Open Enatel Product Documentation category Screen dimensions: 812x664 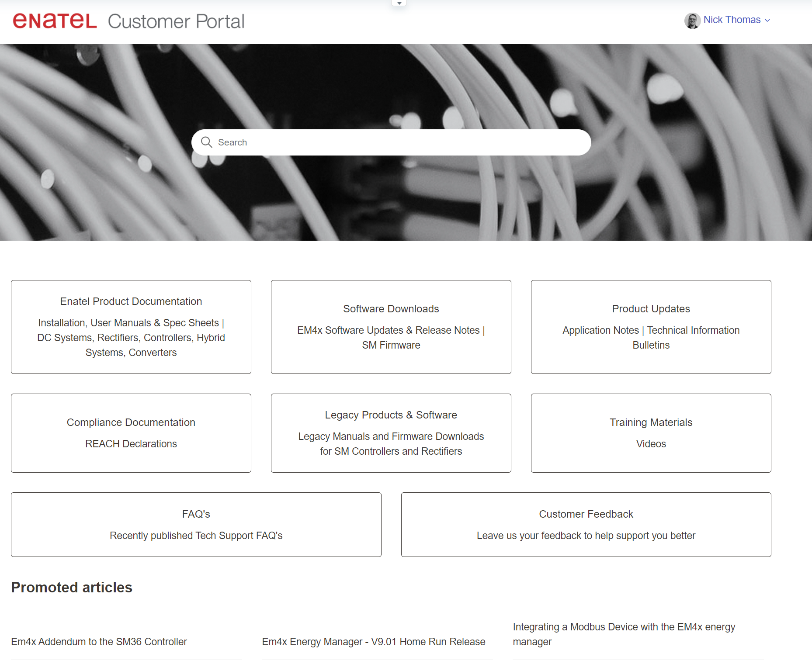(131, 327)
